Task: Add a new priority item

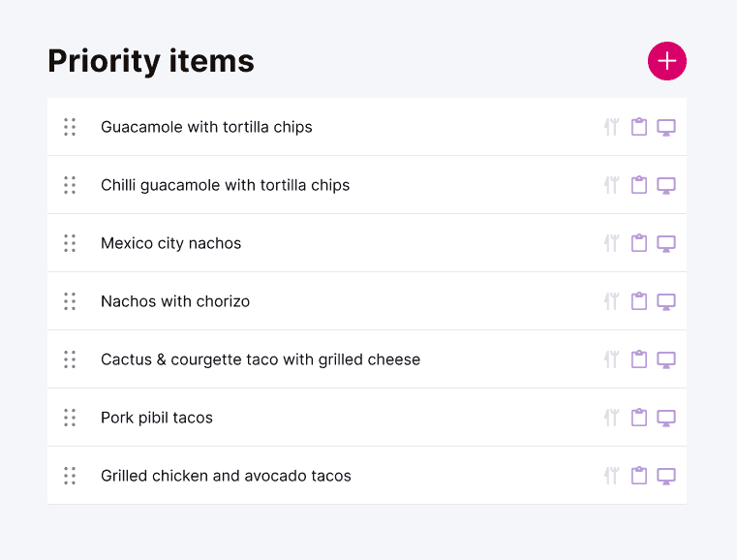Action: pyautogui.click(x=667, y=61)
